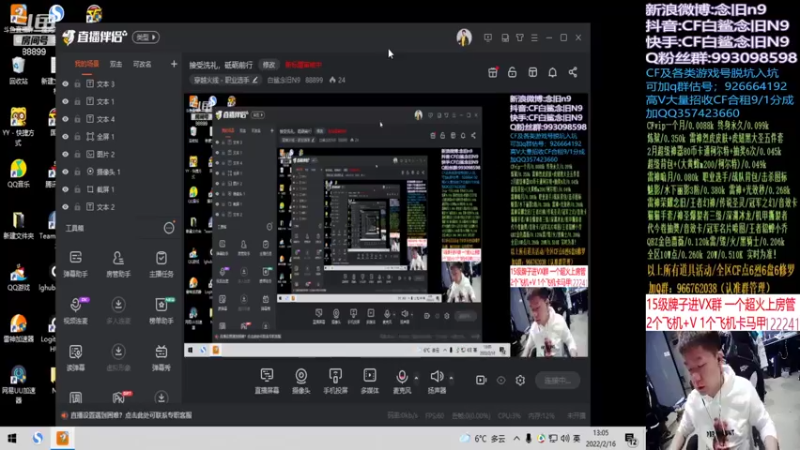Open 多人连麦 download tool

pos(118,311)
